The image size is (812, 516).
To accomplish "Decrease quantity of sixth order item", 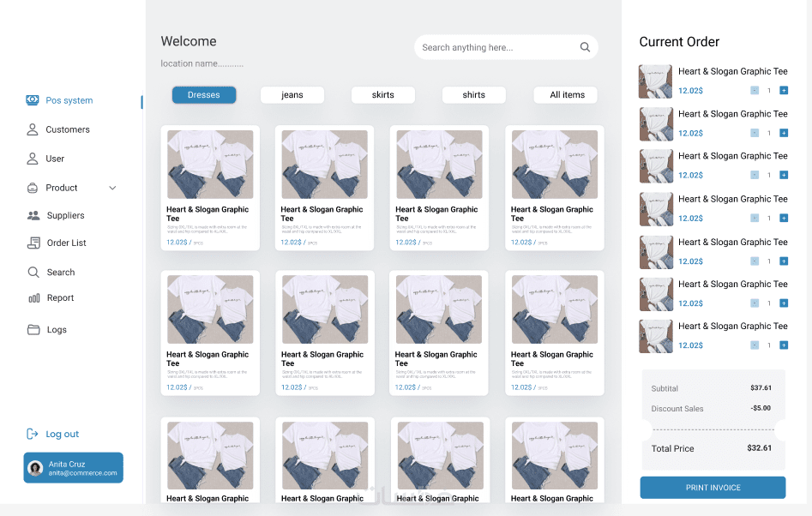I will (x=755, y=303).
